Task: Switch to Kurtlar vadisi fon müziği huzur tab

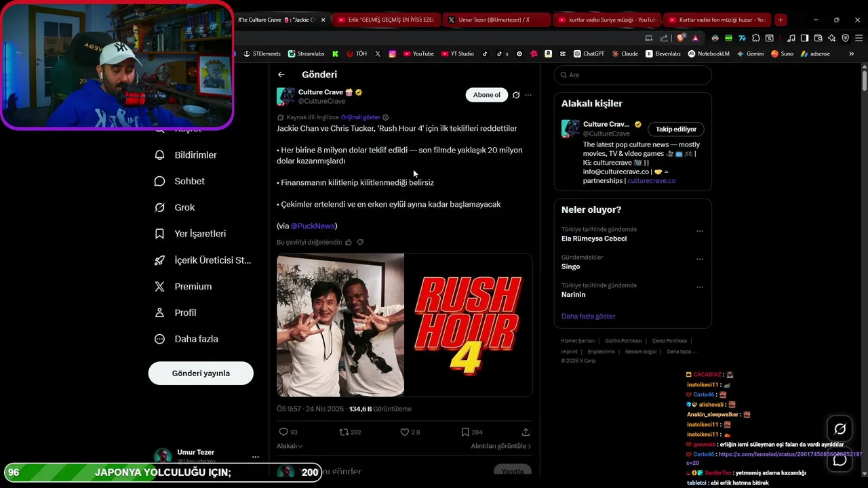Action: click(717, 20)
